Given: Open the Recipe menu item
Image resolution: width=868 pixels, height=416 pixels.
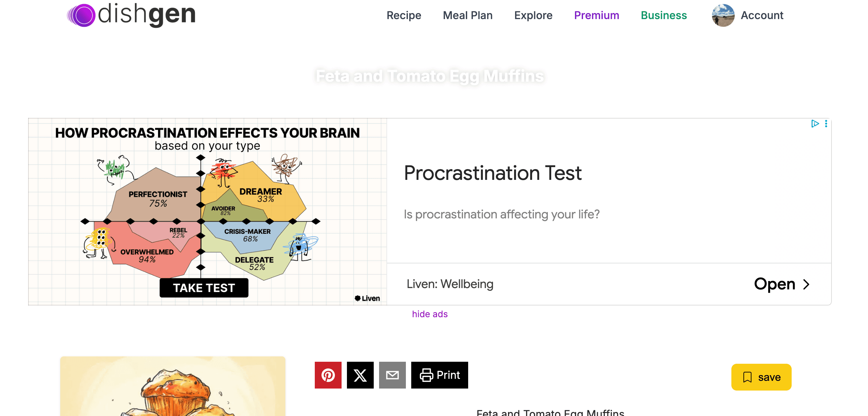Looking at the screenshot, I should pos(404,15).
